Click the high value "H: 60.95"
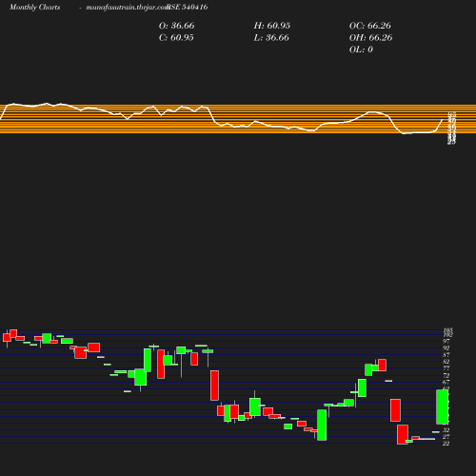The width and height of the screenshot is (476, 476). [272, 26]
